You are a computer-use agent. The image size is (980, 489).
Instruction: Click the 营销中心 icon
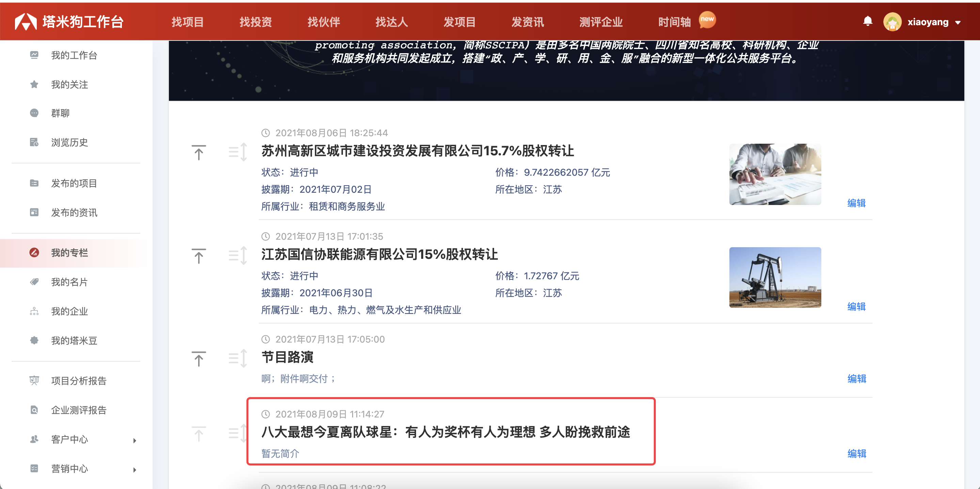pos(34,469)
